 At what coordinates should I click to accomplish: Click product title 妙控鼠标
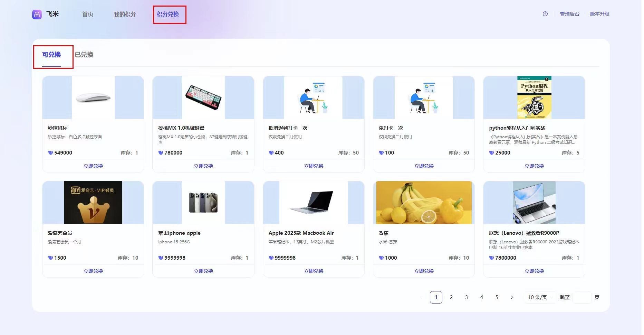click(58, 128)
